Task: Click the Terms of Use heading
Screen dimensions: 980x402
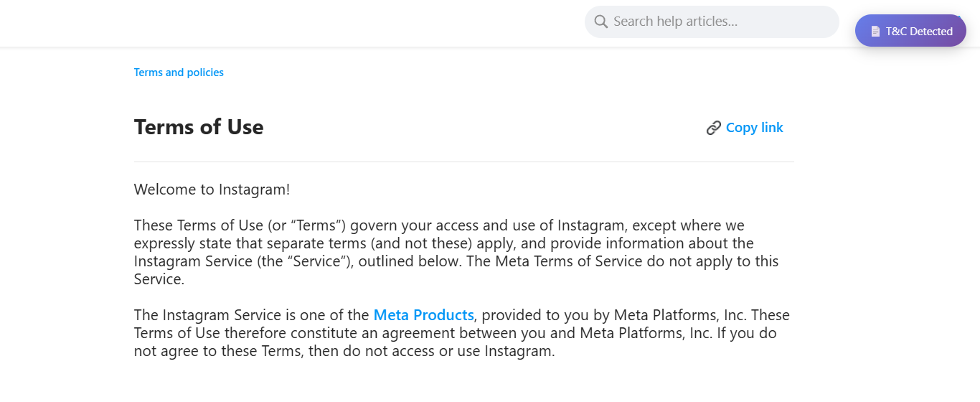Action: coord(199,127)
